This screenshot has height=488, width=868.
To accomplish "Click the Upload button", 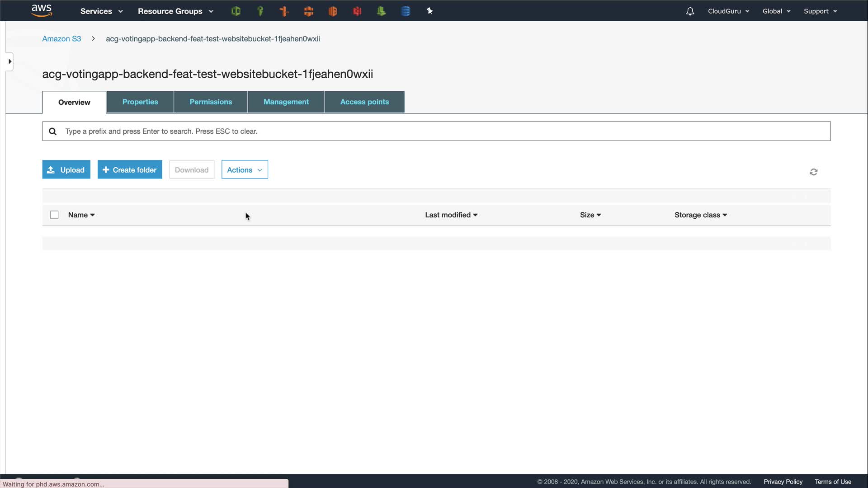I will (x=66, y=170).
